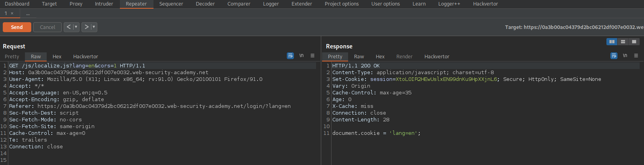Switch to the Decoder tab

[x=205, y=4]
